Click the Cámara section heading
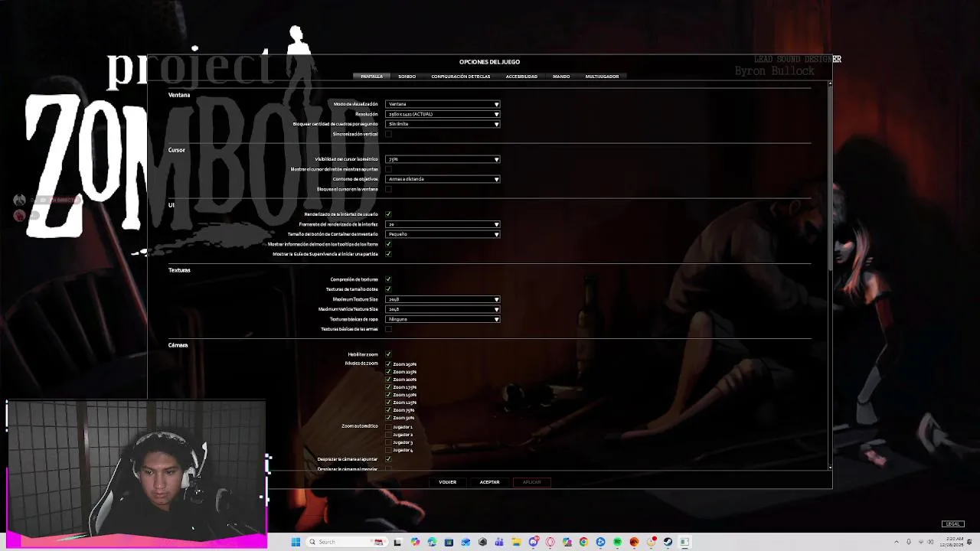Image resolution: width=980 pixels, height=551 pixels. pos(178,345)
